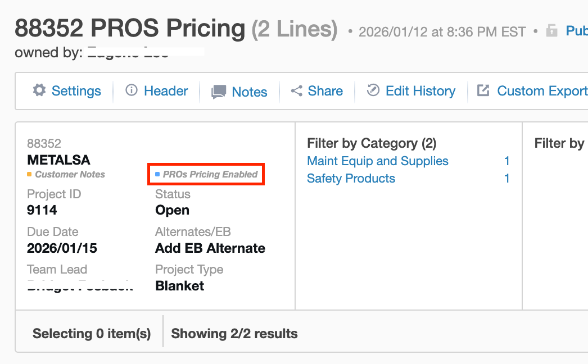Open Edit History via its pencil icon
The height and width of the screenshot is (364, 588).
pos(373,90)
